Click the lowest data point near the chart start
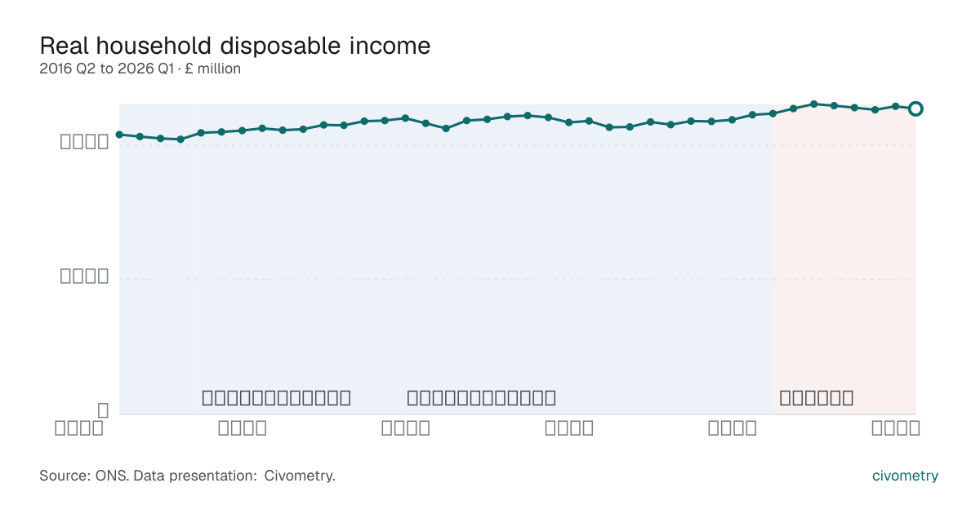The width and height of the screenshot is (980, 514). [180, 140]
